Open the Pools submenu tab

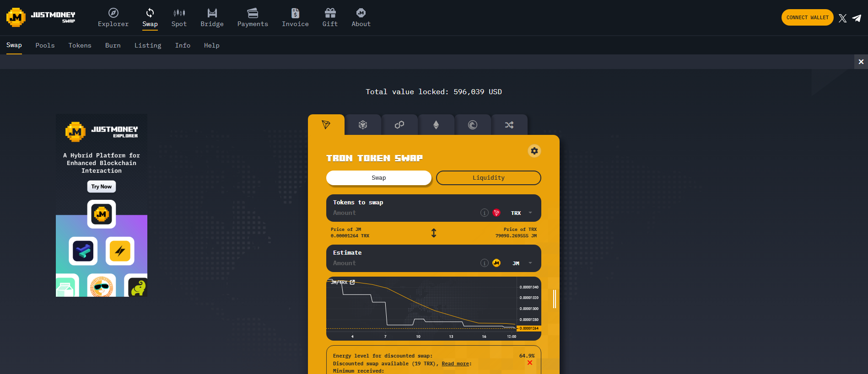coord(45,45)
